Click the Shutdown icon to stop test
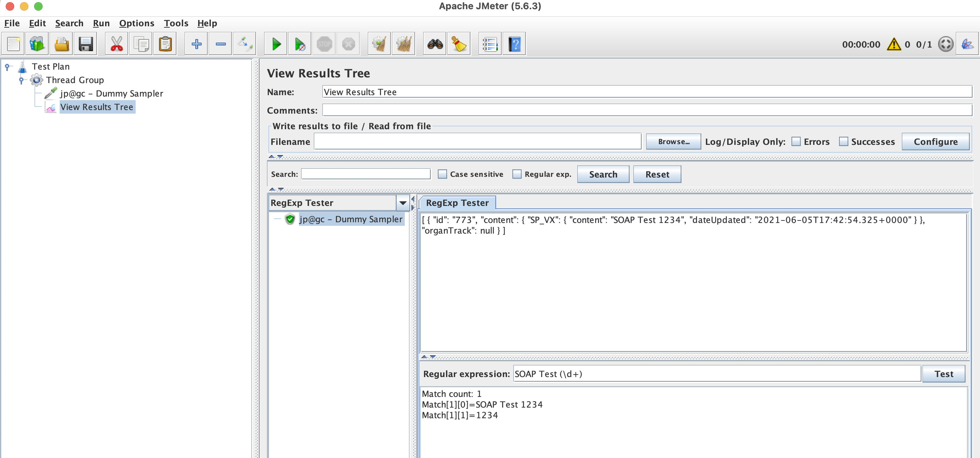 [349, 43]
